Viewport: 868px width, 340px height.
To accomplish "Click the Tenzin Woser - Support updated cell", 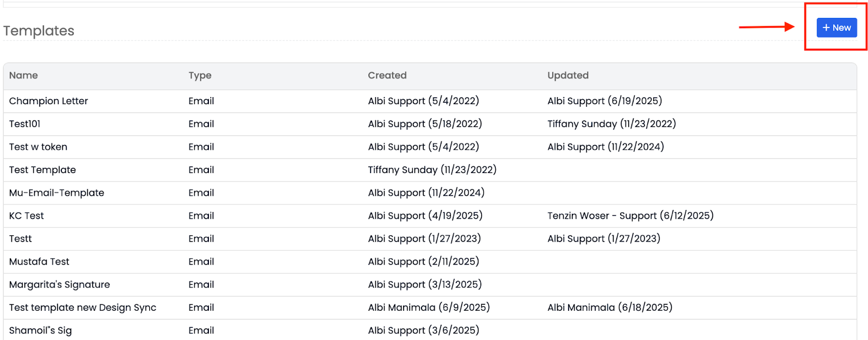I will (x=630, y=216).
